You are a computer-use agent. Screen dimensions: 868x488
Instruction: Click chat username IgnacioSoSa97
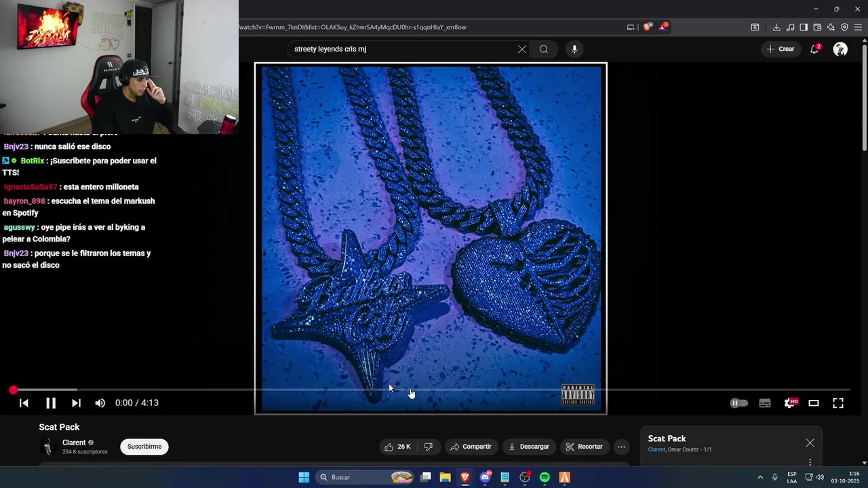(x=31, y=187)
